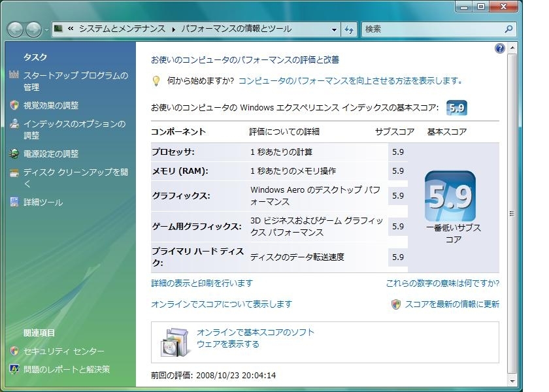Image resolution: width=549 pixels, height=392 pixels.
Task: Click the ゲーム用グラフィックス row label
Action: [x=197, y=227]
